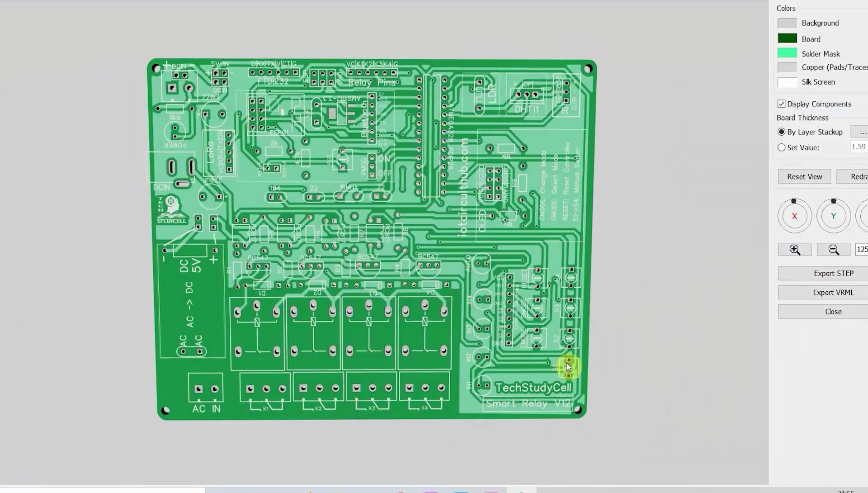Select By Layer Stackup radio button
Screen dimensions: 868x493
(782, 131)
